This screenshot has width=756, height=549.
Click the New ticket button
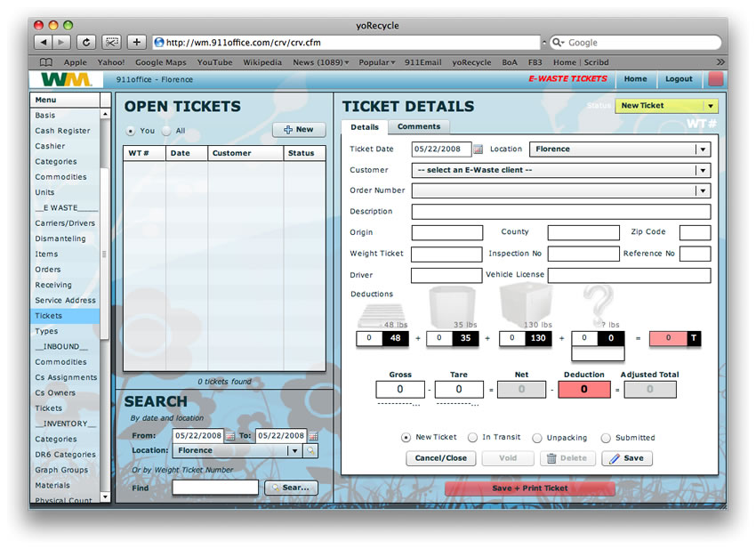click(299, 130)
